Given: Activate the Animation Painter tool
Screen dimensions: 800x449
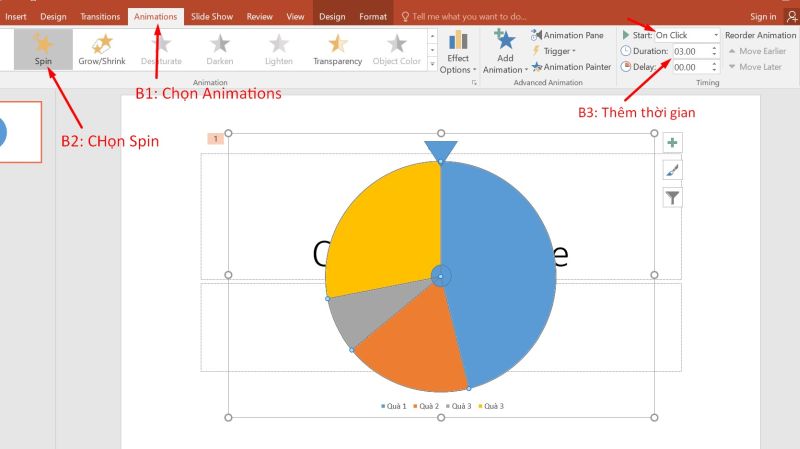Looking at the screenshot, I should [x=571, y=67].
